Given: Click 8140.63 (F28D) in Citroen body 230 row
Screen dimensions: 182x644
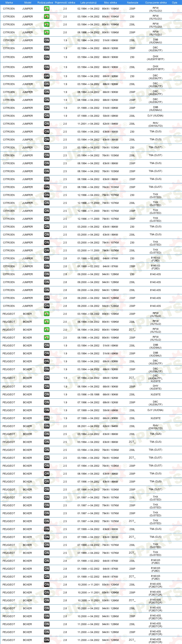Looking at the screenshot, I should 155,259.
